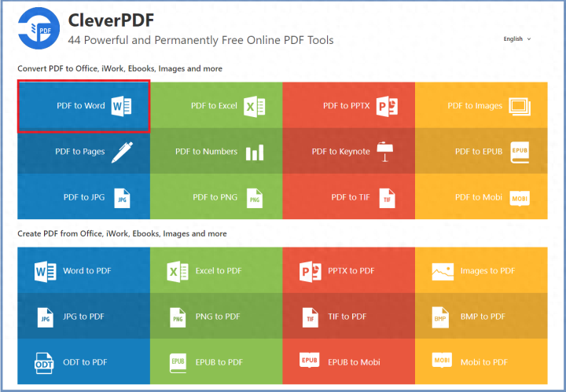This screenshot has height=392, width=566.
Task: Select the PDF to TIF tile
Action: point(349,196)
